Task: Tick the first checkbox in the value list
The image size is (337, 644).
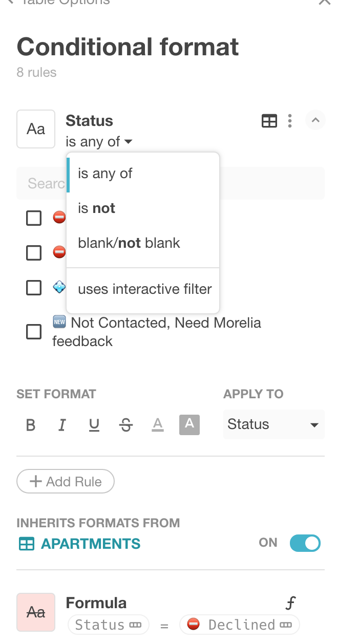Action: tap(34, 218)
